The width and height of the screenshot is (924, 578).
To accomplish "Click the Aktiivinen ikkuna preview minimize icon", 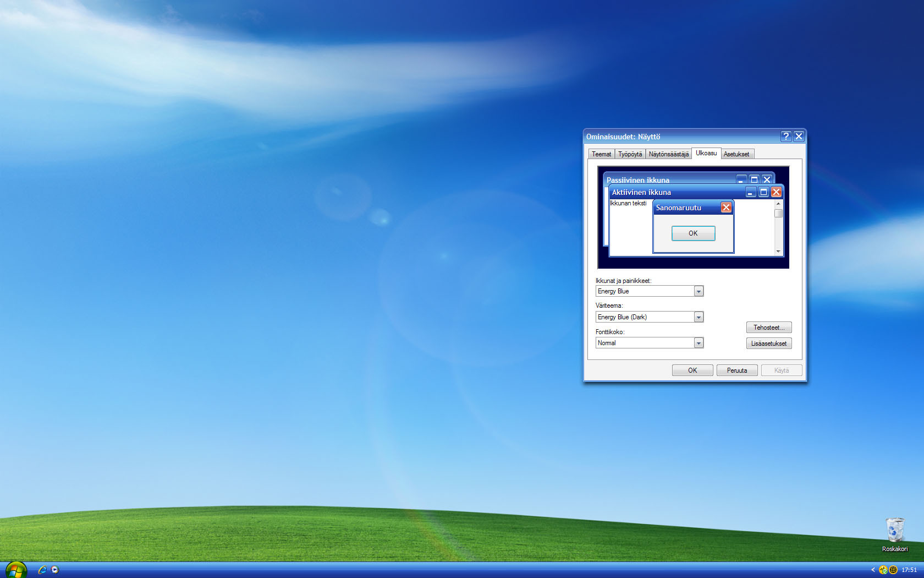I will (751, 192).
